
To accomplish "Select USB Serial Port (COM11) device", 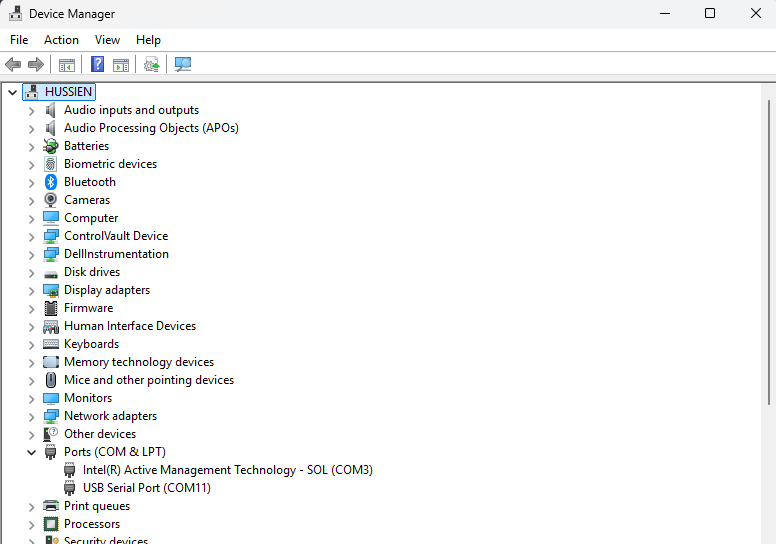I will [x=146, y=488].
